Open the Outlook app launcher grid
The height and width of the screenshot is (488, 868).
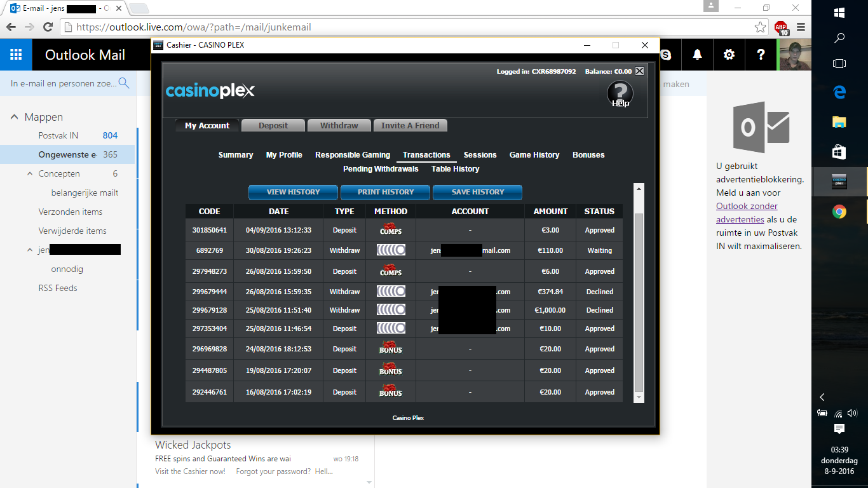click(16, 55)
